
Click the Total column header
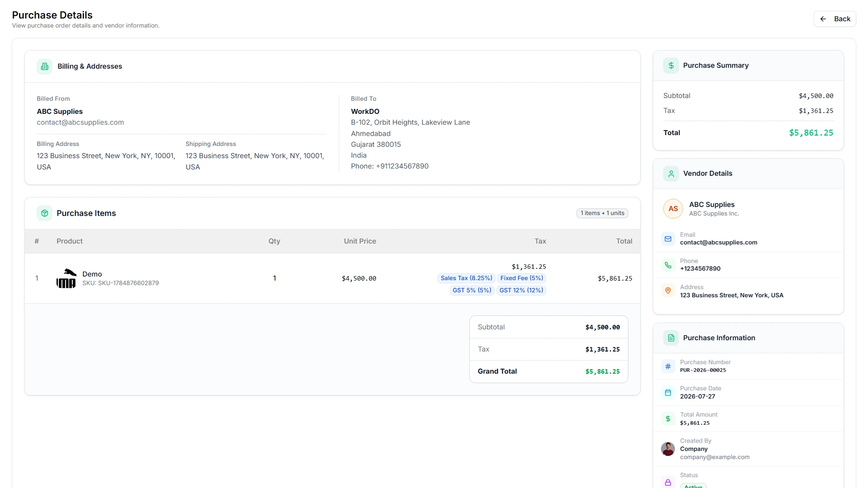pos(624,241)
